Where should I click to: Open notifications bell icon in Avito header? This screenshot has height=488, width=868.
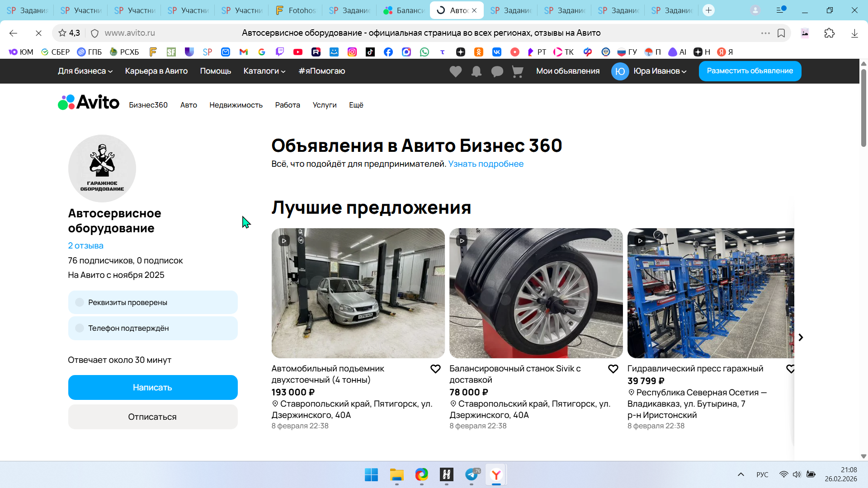click(476, 71)
